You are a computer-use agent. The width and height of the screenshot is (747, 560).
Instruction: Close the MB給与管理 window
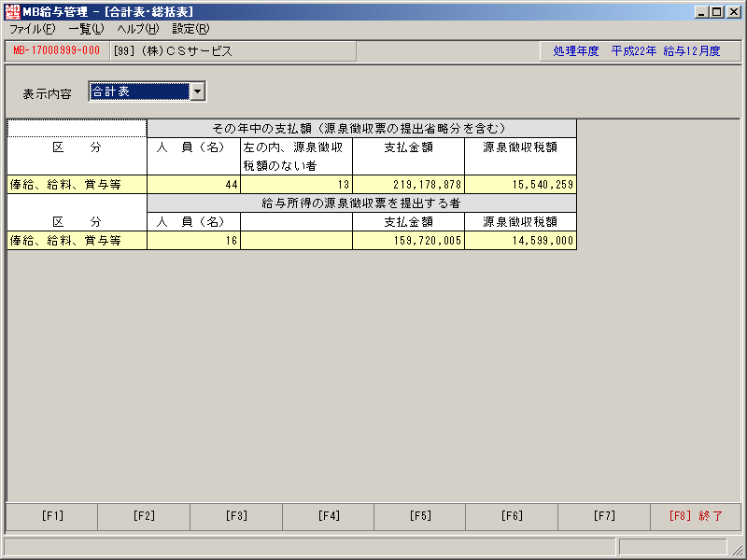pyautogui.click(x=734, y=12)
